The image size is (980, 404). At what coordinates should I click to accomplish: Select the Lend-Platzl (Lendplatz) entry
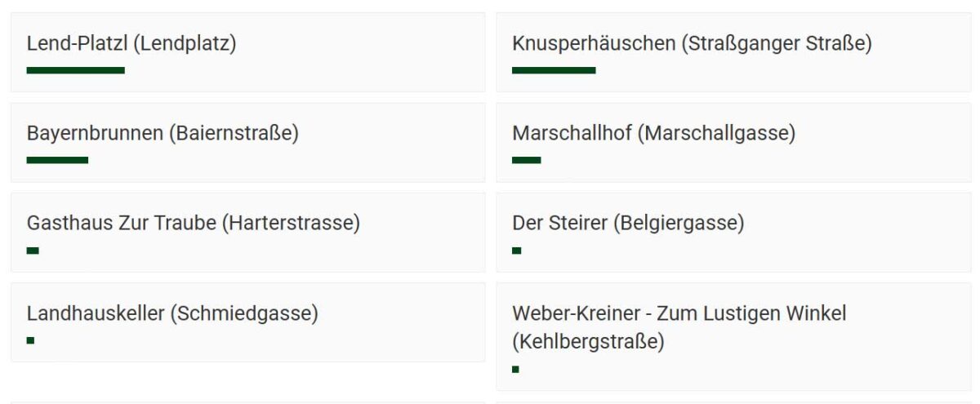(x=131, y=43)
